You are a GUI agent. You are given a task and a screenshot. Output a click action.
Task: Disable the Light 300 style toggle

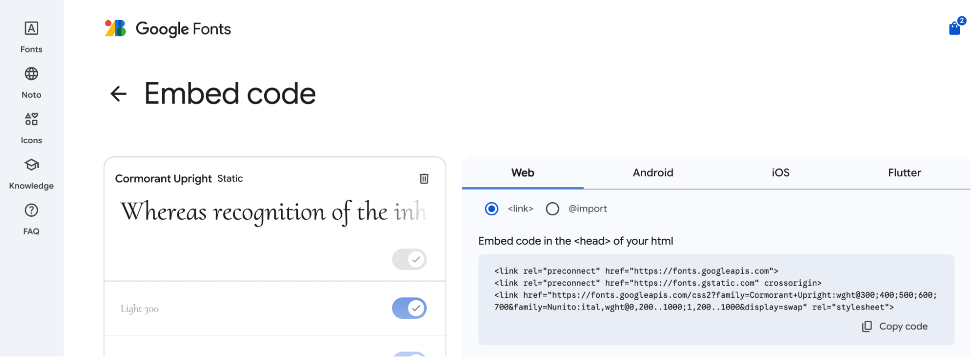[409, 308]
